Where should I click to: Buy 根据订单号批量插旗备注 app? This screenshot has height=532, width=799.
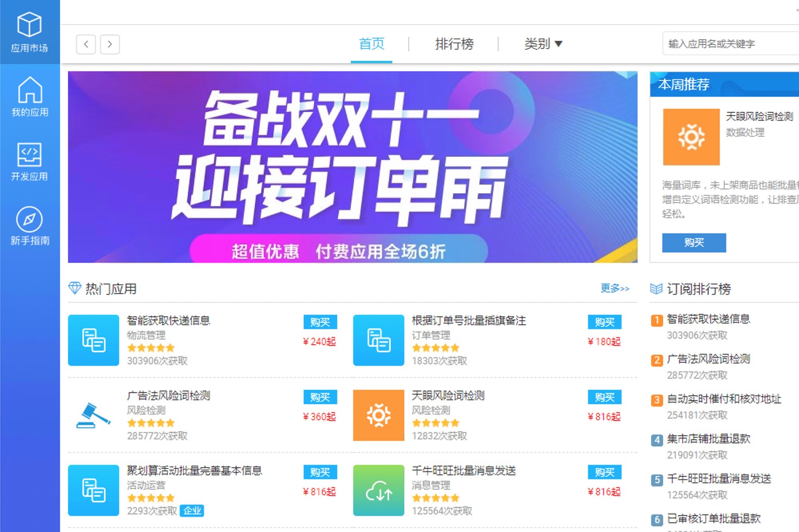point(604,322)
